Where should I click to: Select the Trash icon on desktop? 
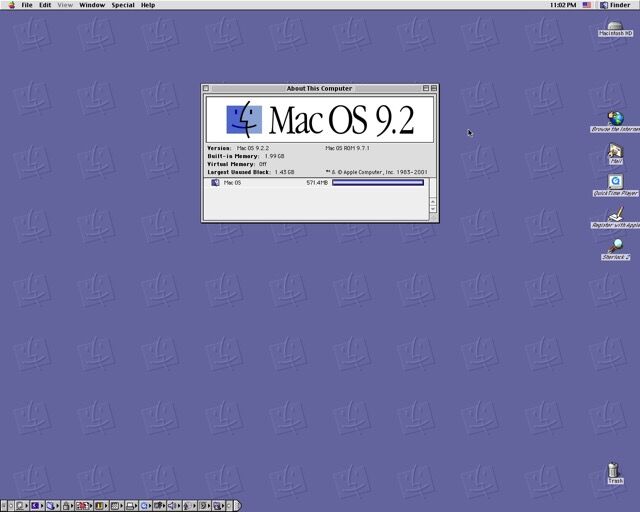(x=614, y=473)
